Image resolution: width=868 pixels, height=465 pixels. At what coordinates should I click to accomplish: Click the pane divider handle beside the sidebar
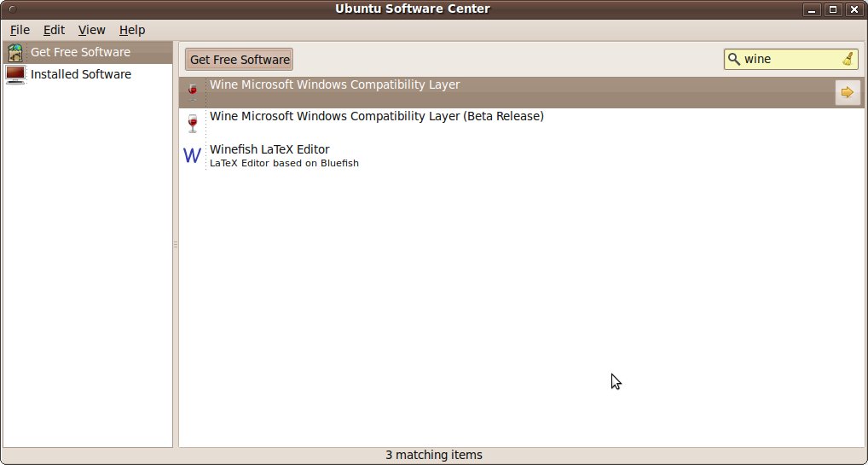[x=176, y=244]
